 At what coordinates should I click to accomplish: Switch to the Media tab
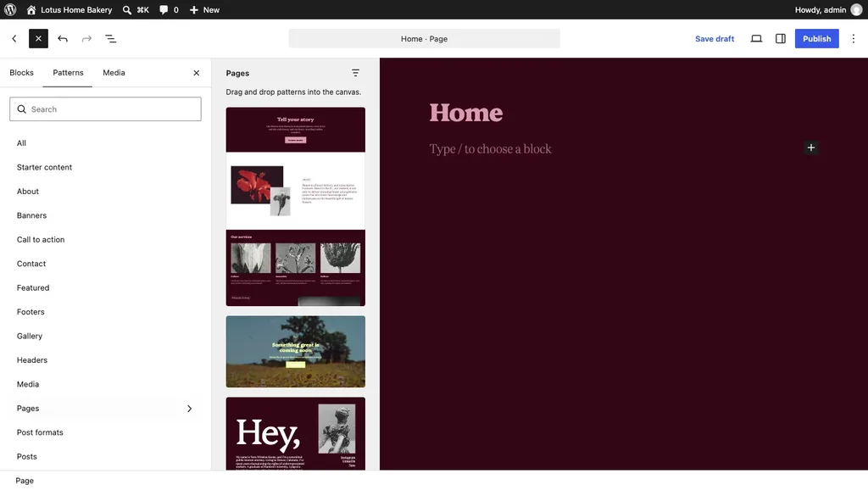pyautogui.click(x=114, y=73)
